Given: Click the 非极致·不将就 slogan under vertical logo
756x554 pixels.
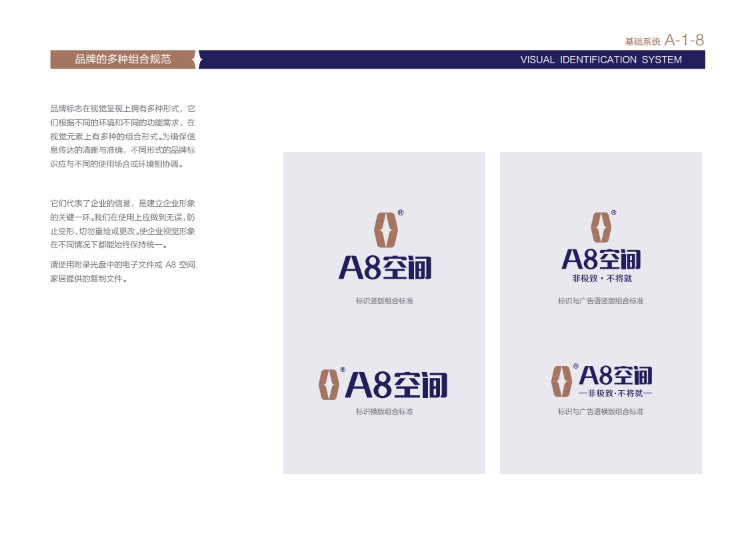Looking at the screenshot, I should pyautogui.click(x=602, y=278).
